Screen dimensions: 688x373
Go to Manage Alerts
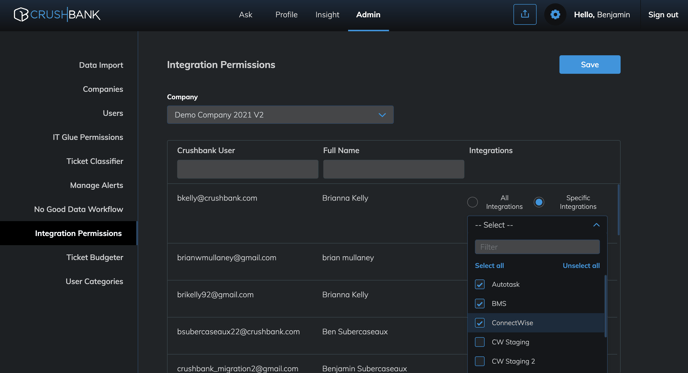(x=97, y=185)
